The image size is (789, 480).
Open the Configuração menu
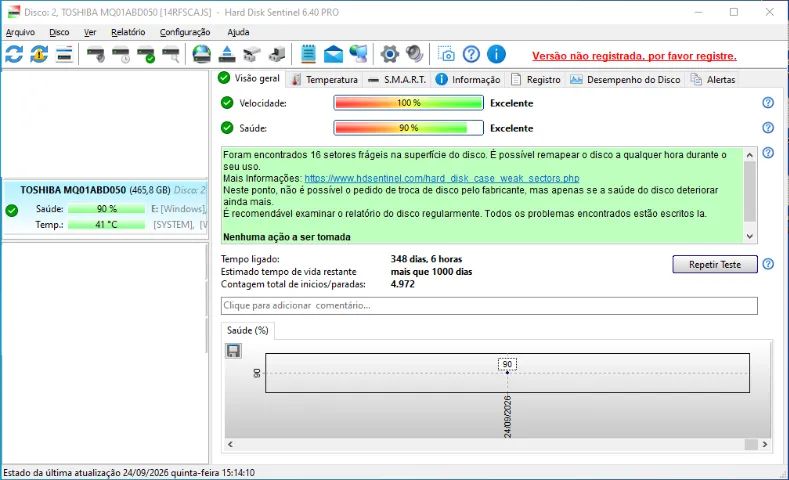185,32
